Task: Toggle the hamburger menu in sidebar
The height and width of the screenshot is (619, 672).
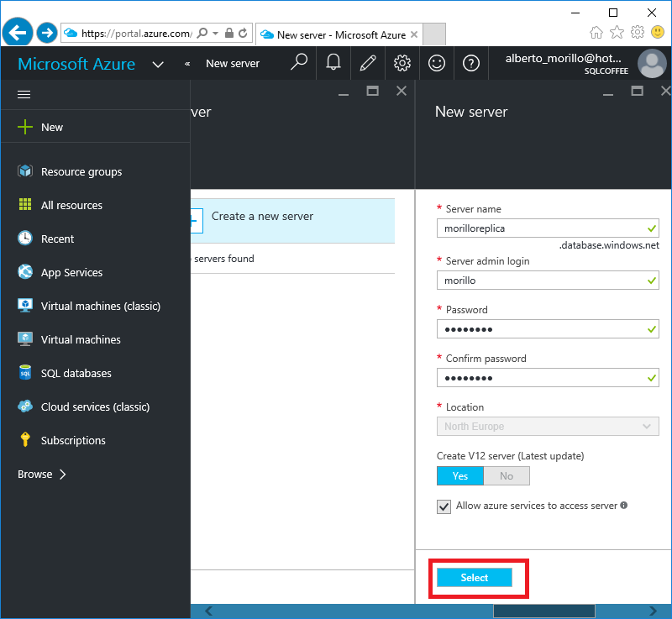Action: (x=24, y=94)
